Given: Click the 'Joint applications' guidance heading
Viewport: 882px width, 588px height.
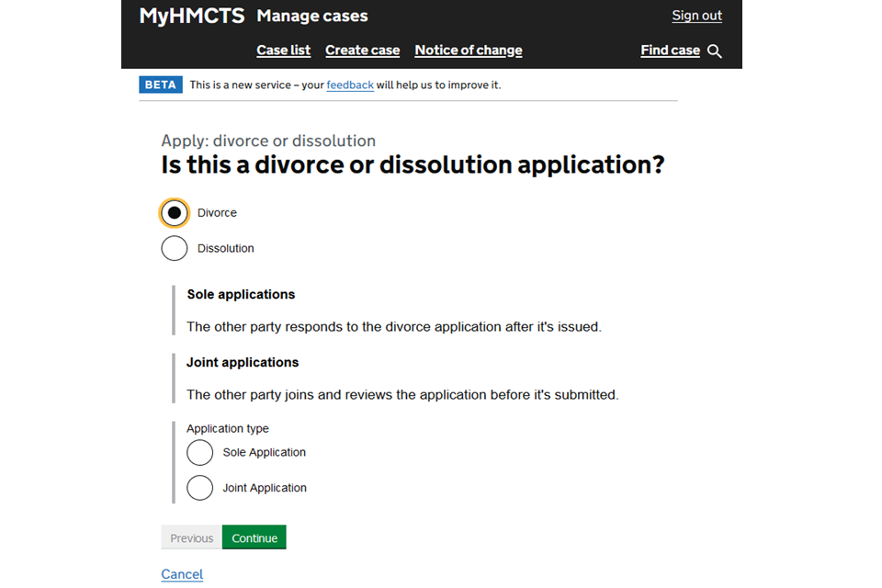Looking at the screenshot, I should (x=243, y=363).
